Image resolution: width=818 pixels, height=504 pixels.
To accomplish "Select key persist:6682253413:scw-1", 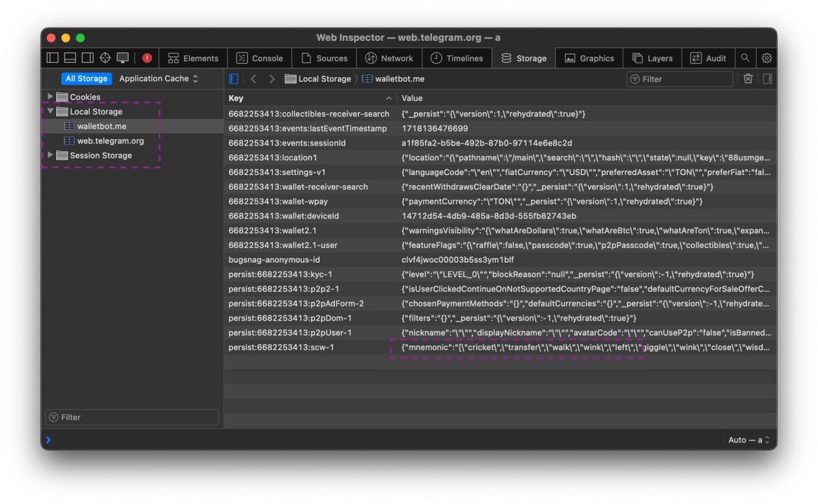I will tap(282, 348).
